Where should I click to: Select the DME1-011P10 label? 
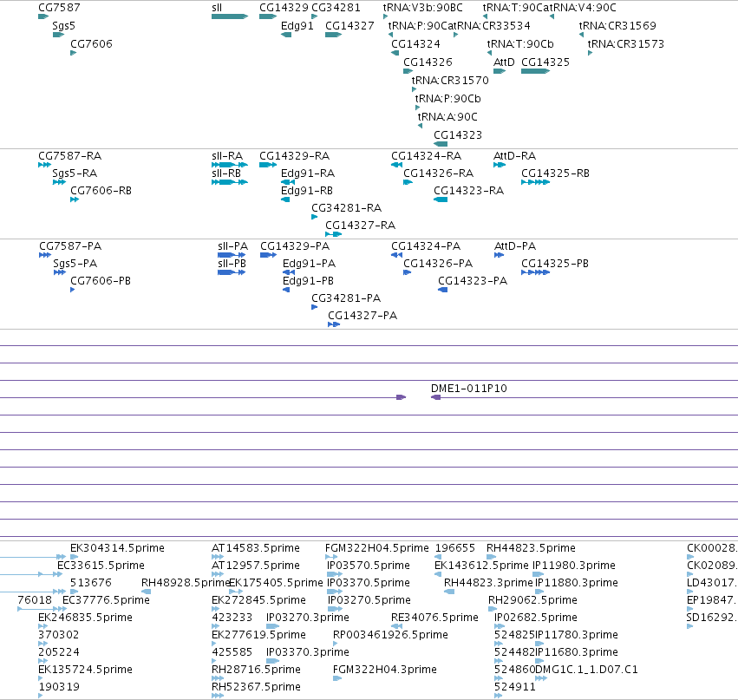[469, 389]
